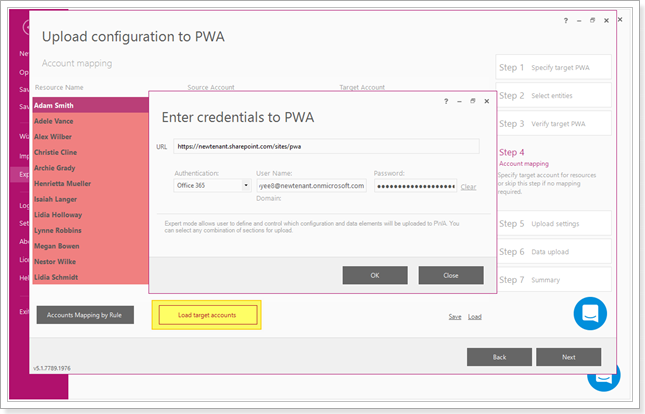This screenshot has height=414, width=645.
Task: Select the Adam Smith resource row
Action: (x=90, y=105)
